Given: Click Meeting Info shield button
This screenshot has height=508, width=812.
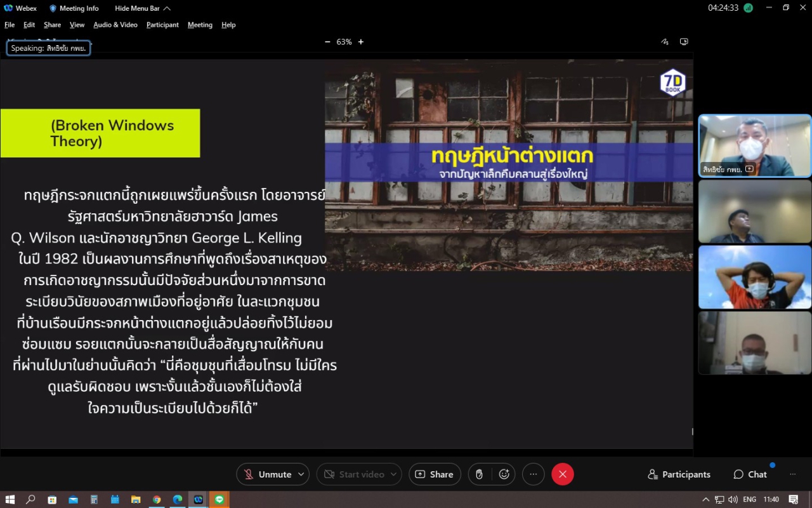Looking at the screenshot, I should (74, 8).
